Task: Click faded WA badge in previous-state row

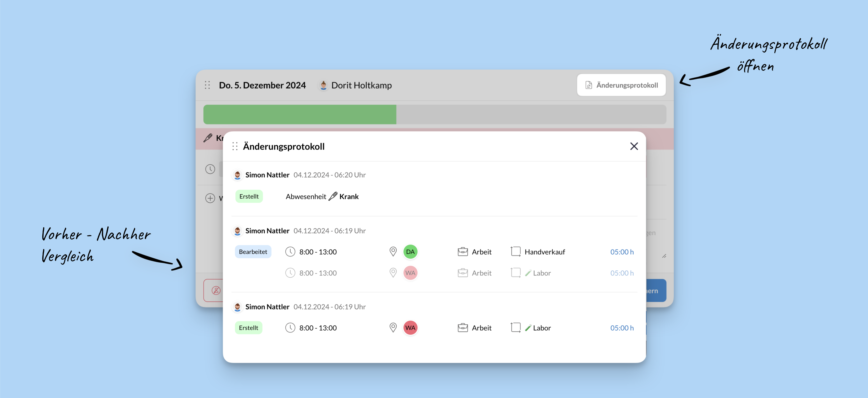Action: (x=410, y=273)
